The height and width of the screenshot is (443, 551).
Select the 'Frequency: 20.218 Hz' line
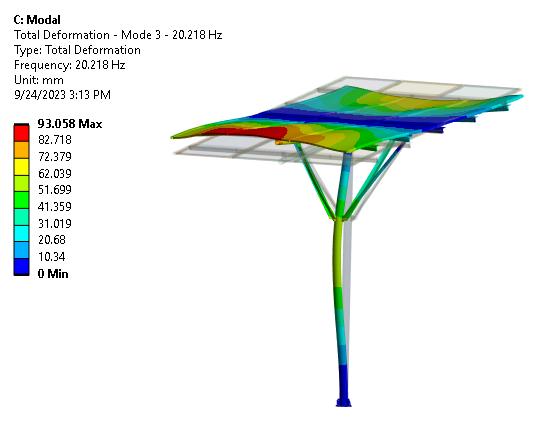pos(70,65)
